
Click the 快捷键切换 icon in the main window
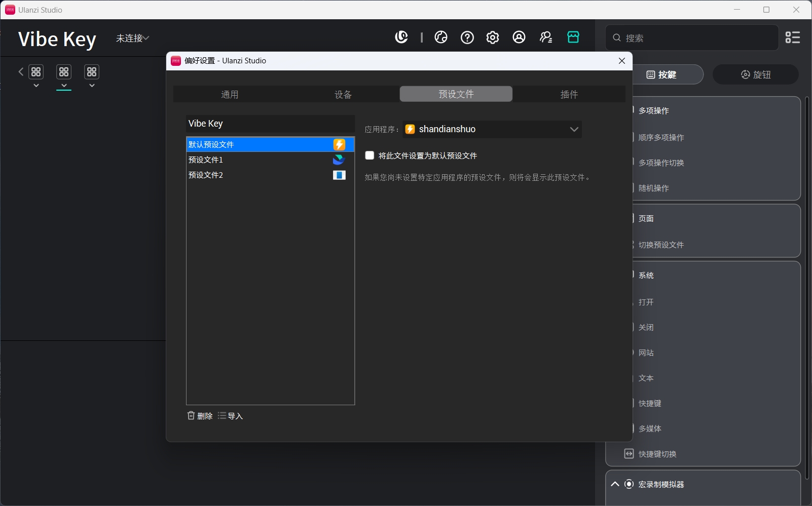629,454
